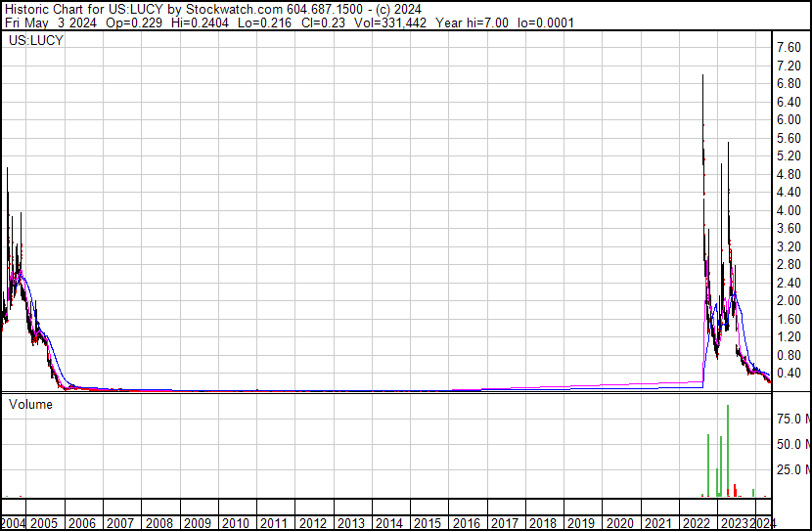
Task: Click the 4.80 price axis label
Action: coord(789,174)
